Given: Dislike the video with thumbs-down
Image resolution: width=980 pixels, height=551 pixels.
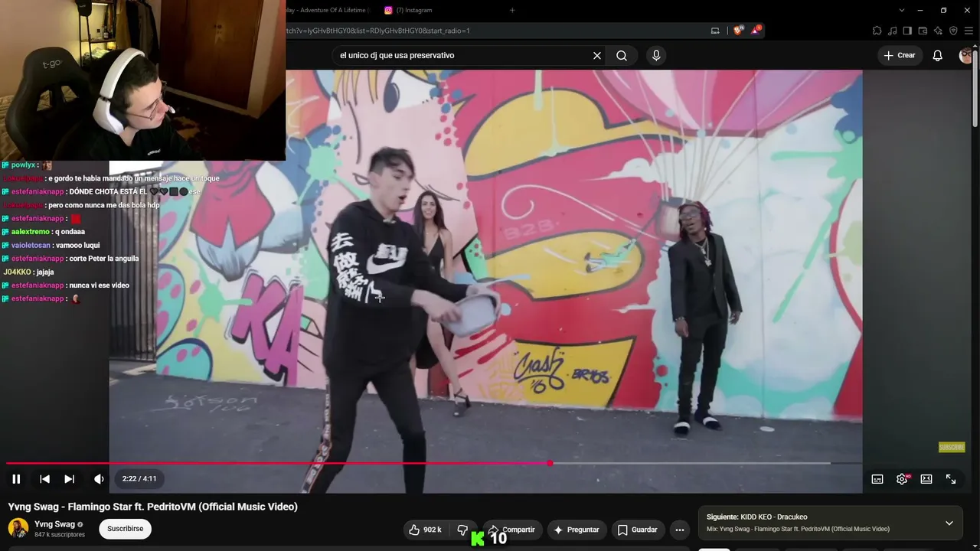Looking at the screenshot, I should tap(462, 530).
